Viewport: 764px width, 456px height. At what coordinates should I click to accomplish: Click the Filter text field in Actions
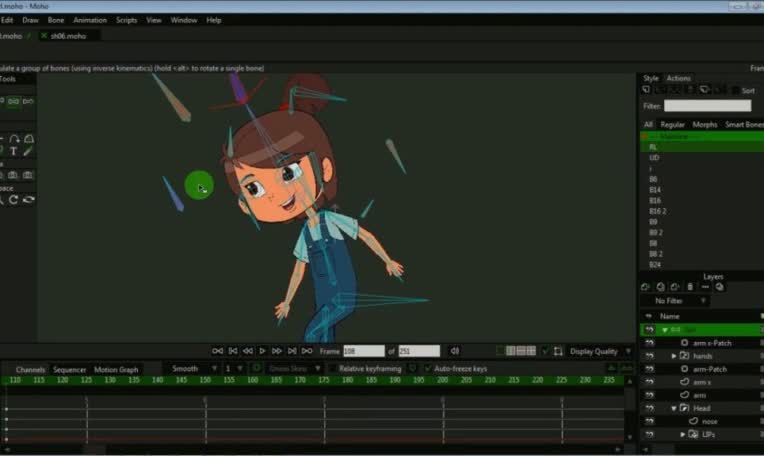pyautogui.click(x=707, y=106)
